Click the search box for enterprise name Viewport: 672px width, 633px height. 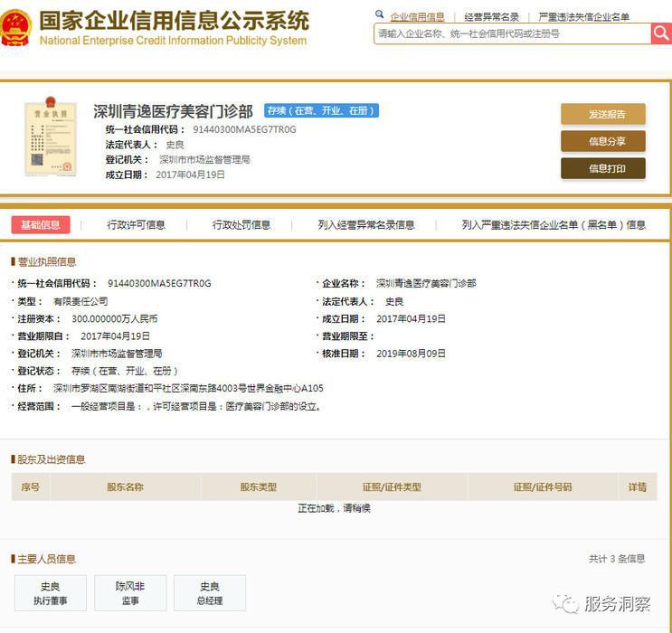[512, 33]
